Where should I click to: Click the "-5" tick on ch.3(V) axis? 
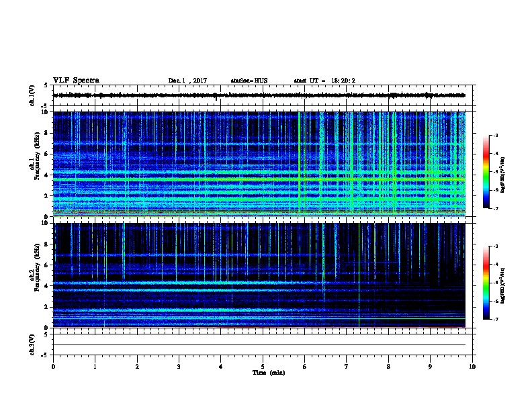click(46, 355)
